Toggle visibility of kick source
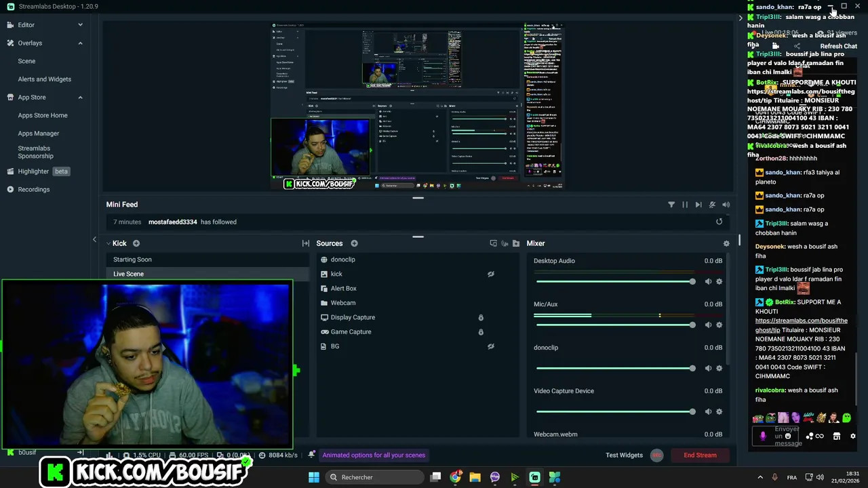The height and width of the screenshot is (488, 868). [491, 274]
